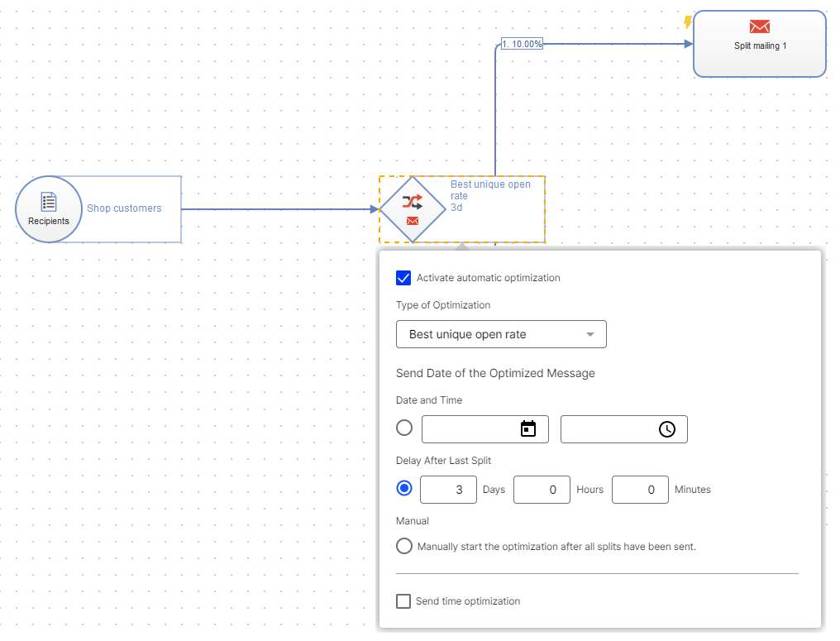
Task: Click the Shop customers label
Action: click(x=124, y=208)
